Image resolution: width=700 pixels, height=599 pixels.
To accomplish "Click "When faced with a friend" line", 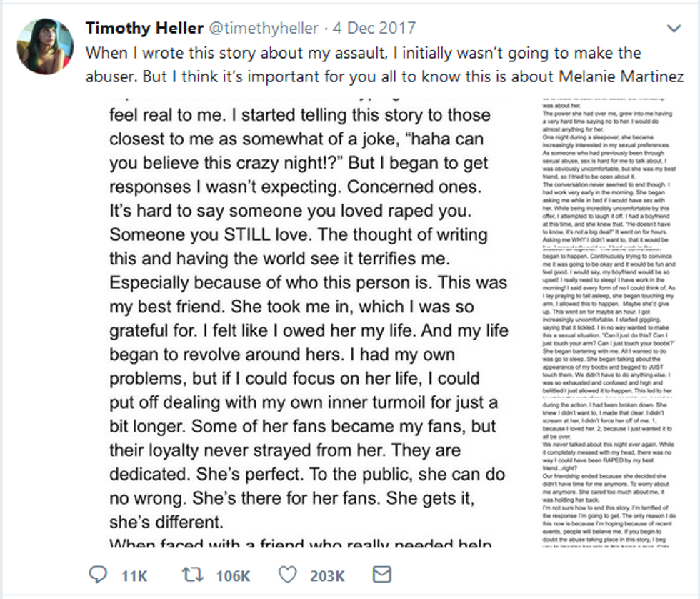I will tap(300, 545).
